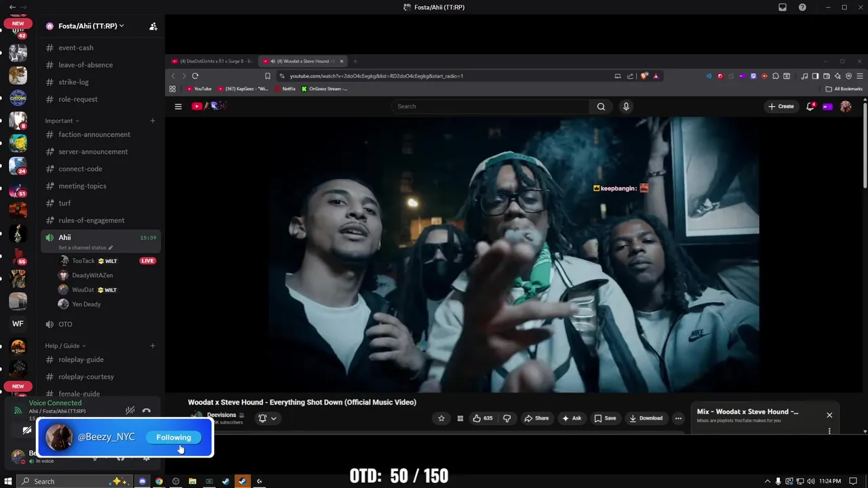The image size is (868, 488).
Task: Click Ask button under the video
Action: (x=572, y=418)
